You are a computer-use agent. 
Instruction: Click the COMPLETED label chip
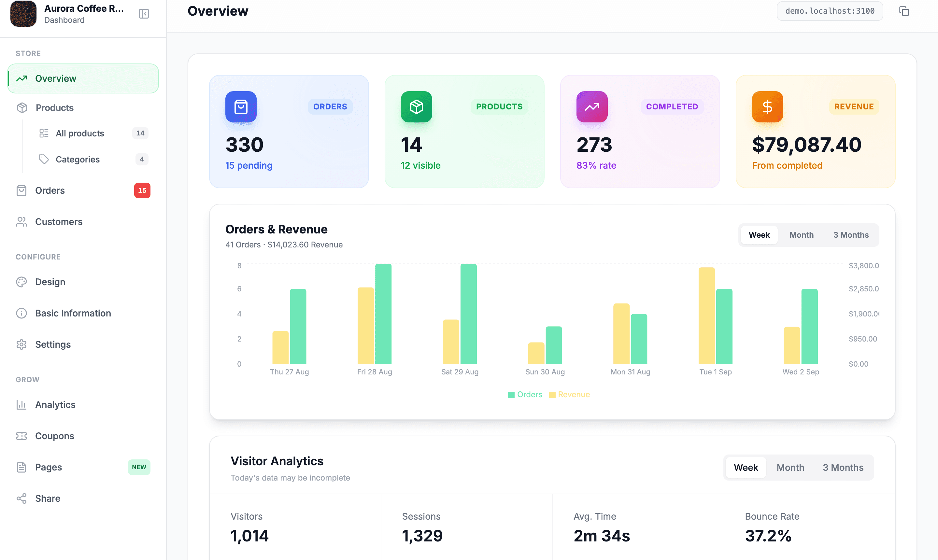pyautogui.click(x=672, y=107)
